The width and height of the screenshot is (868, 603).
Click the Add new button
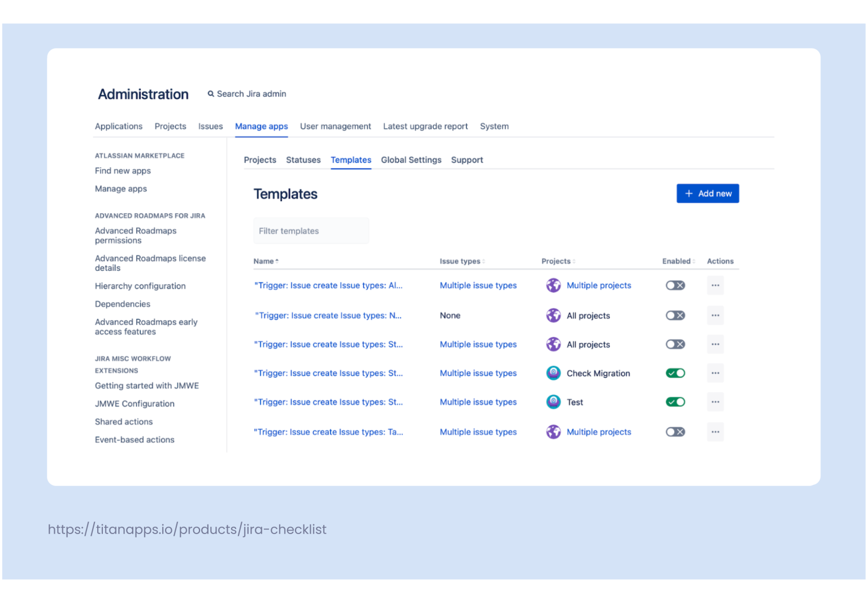(x=708, y=193)
